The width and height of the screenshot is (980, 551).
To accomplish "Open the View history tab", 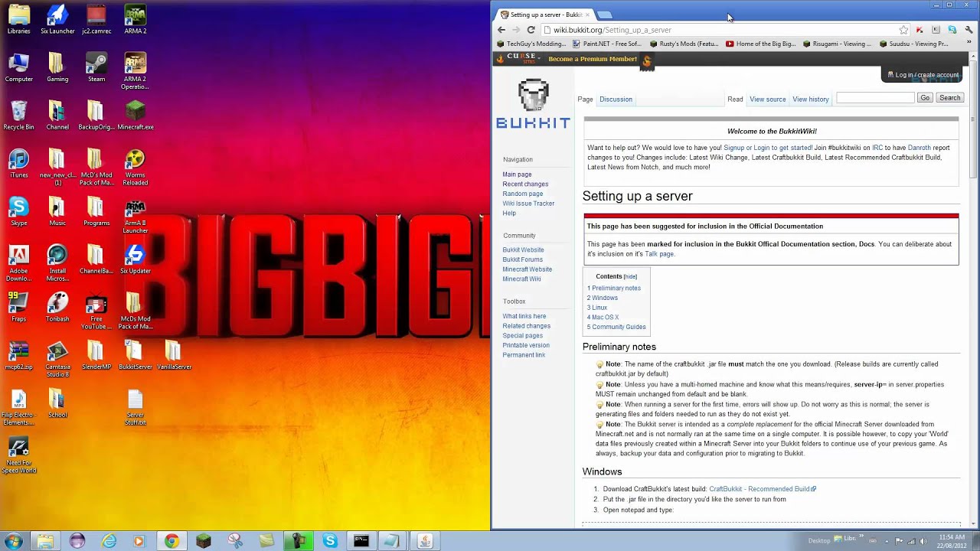I will (811, 99).
